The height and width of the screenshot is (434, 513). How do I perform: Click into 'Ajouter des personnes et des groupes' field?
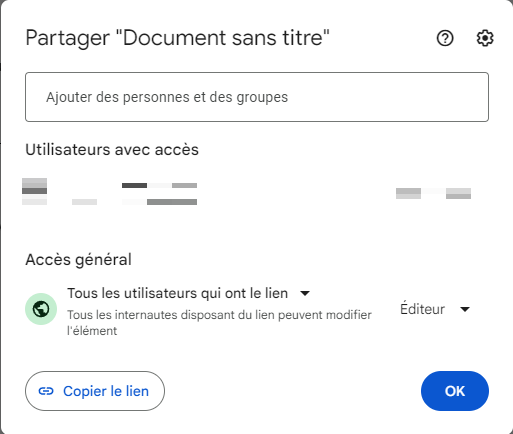[x=257, y=97]
